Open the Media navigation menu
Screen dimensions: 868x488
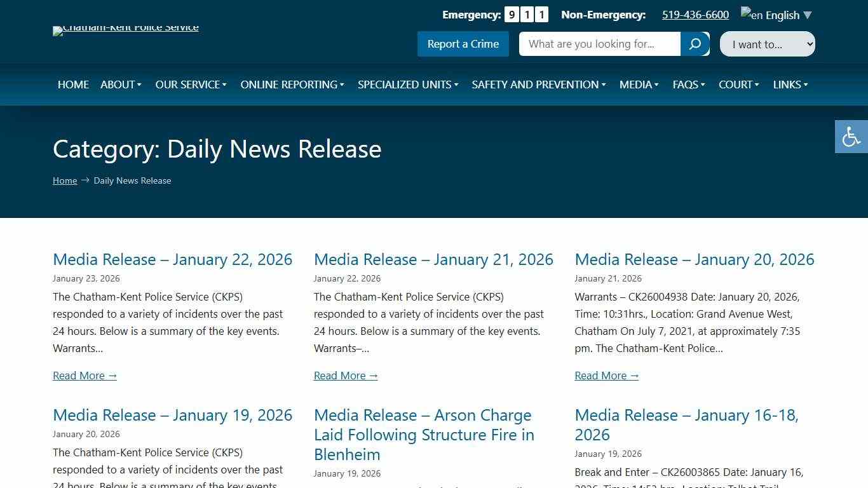point(639,85)
